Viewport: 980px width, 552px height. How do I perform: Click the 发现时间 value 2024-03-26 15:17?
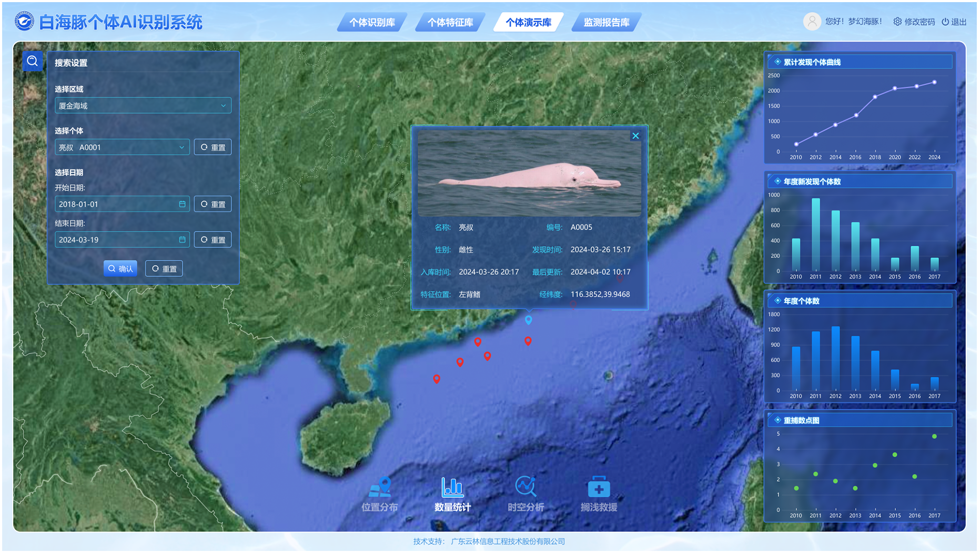click(x=600, y=250)
